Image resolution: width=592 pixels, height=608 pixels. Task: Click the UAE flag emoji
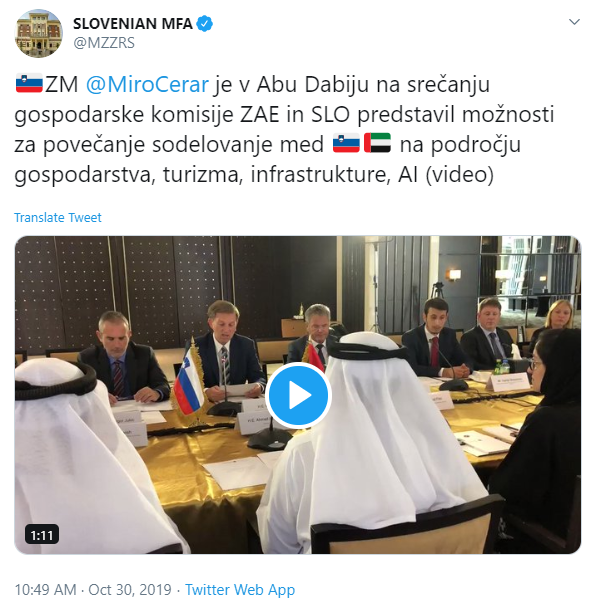pos(377,143)
